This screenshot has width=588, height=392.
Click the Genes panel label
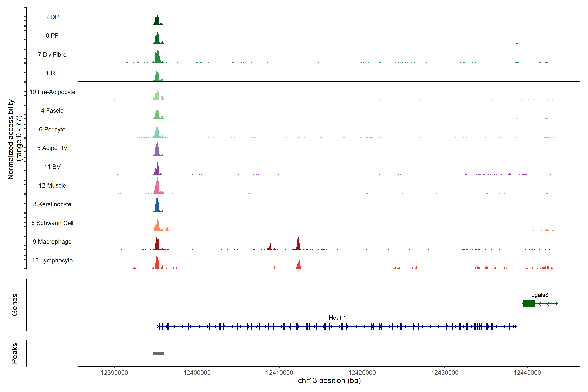[x=15, y=304]
